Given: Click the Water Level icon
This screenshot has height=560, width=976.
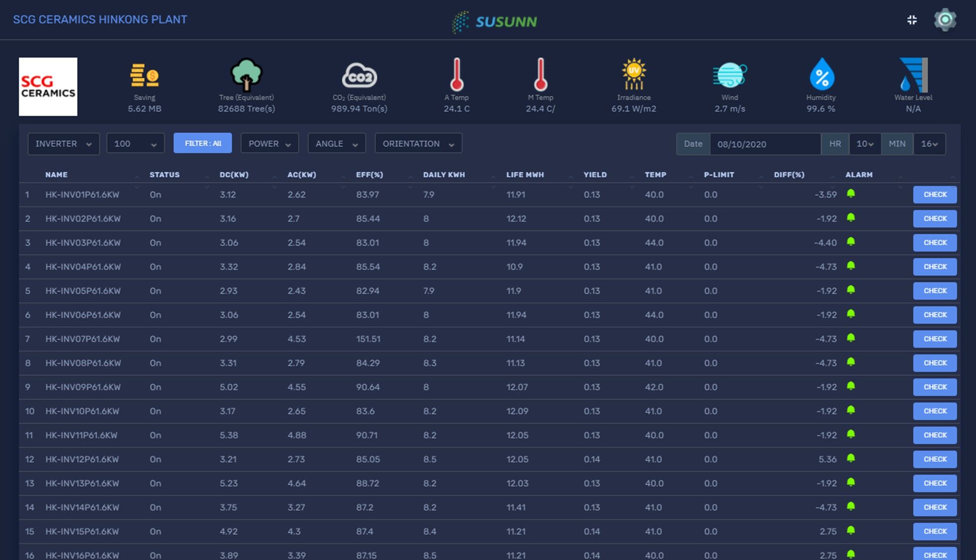Looking at the screenshot, I should [x=913, y=75].
